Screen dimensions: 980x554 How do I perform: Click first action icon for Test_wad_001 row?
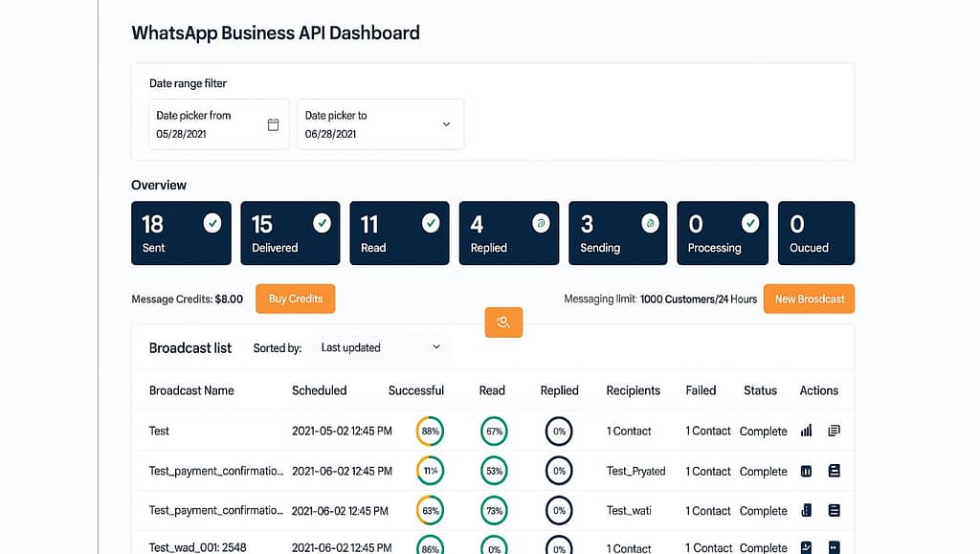tap(806, 547)
